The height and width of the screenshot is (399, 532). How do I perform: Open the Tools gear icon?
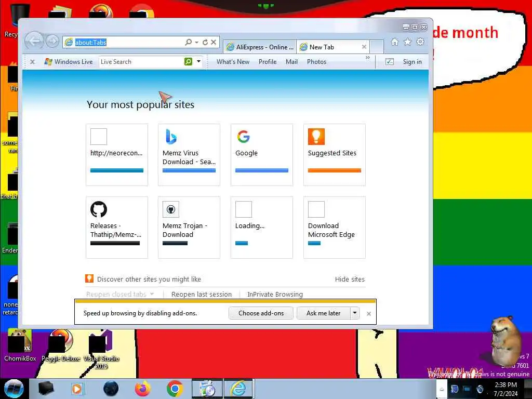tap(420, 42)
